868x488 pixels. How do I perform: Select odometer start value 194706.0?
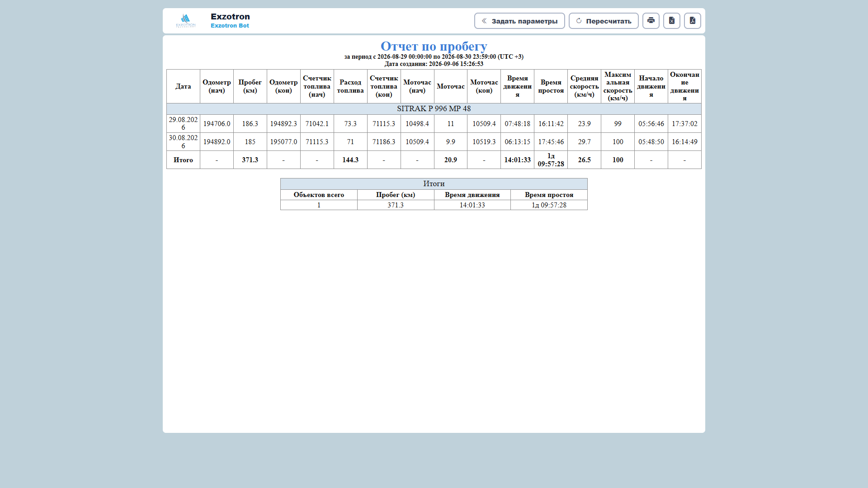217,124
